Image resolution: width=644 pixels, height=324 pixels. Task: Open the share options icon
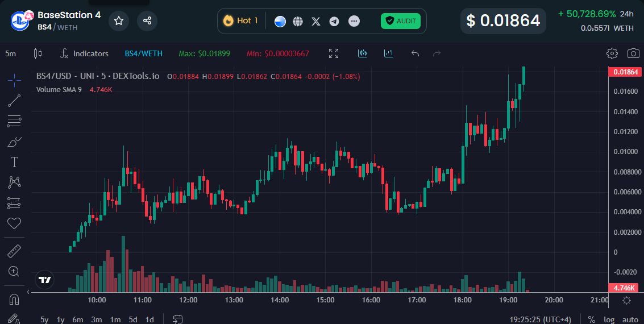(x=147, y=20)
